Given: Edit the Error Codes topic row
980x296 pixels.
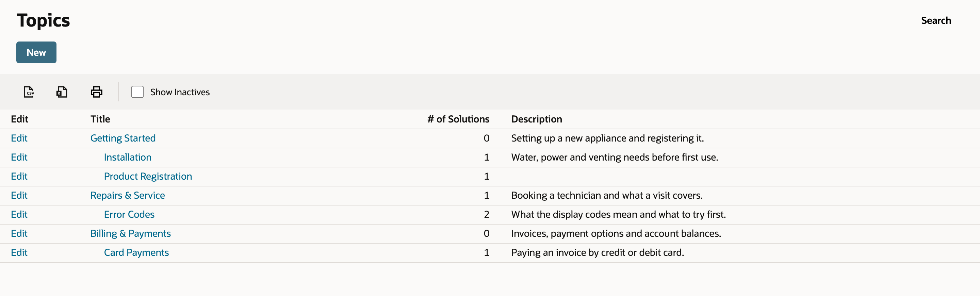Looking at the screenshot, I should 19,214.
